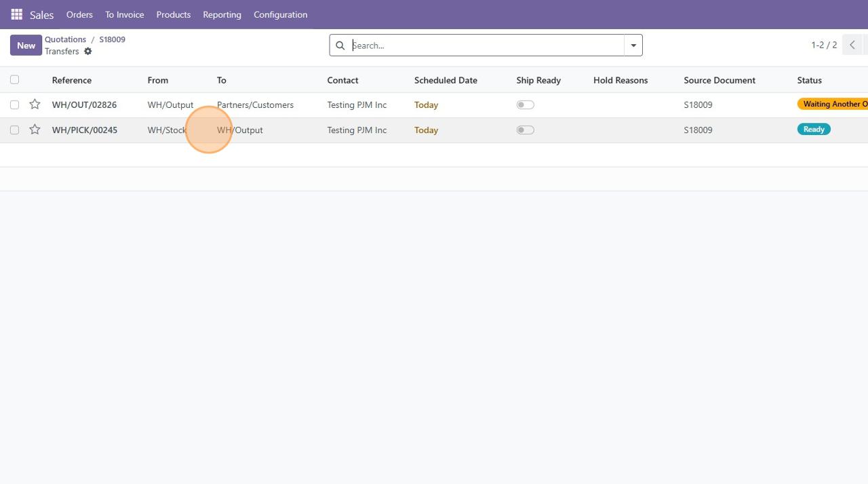Toggle Ship Ready for WH/OUT/02826

pyautogui.click(x=525, y=105)
